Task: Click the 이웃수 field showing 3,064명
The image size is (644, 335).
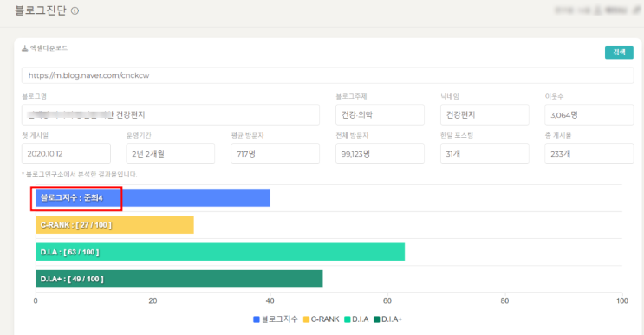Action: click(x=589, y=114)
